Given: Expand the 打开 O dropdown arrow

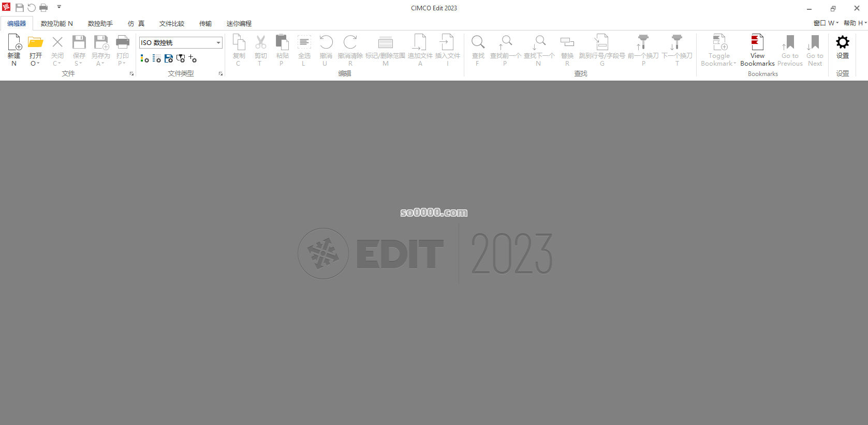Looking at the screenshot, I should pos(38,64).
